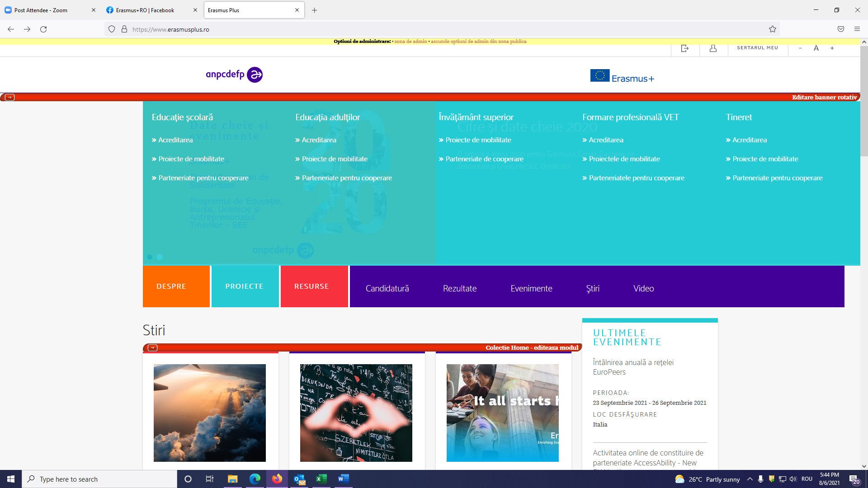Open tracking protection shield icon
Image resolution: width=868 pixels, height=488 pixels.
coord(112,29)
